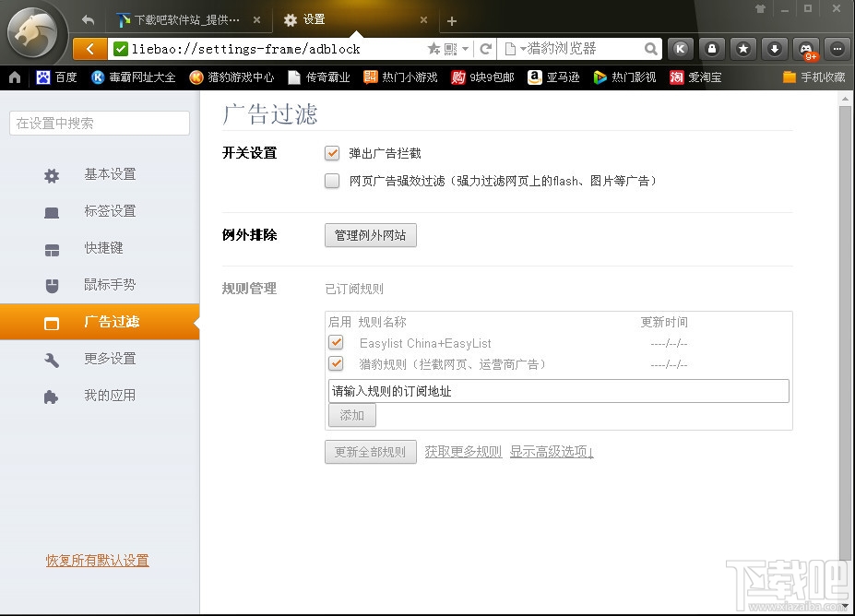The width and height of the screenshot is (855, 616).
Task: Click the 管理例外网站 button
Action: pos(370,235)
